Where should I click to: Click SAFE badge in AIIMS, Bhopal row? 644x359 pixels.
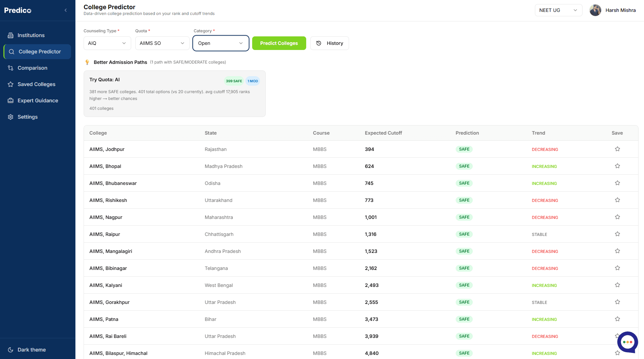(x=464, y=166)
